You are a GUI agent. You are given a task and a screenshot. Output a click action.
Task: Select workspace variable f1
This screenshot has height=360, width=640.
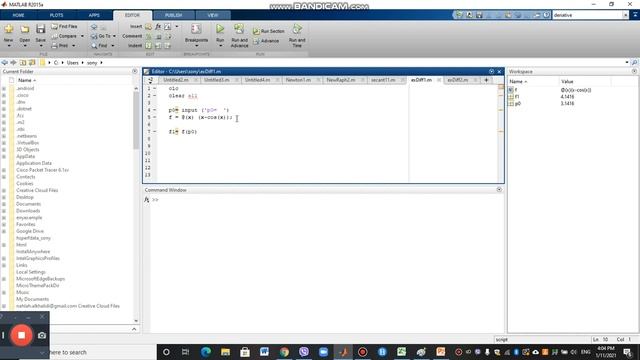point(517,97)
